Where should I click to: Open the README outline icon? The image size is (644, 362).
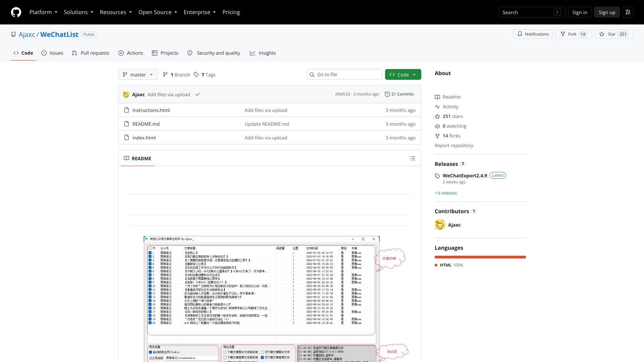413,158
